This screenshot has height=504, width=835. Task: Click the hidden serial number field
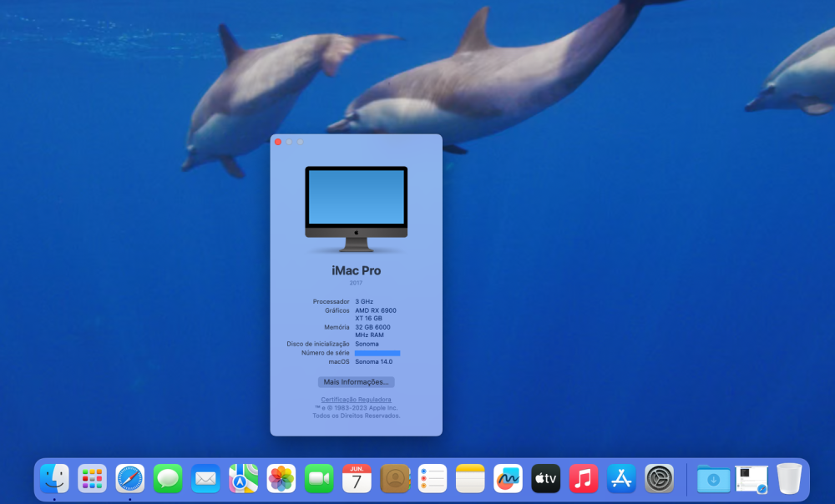coord(377,353)
